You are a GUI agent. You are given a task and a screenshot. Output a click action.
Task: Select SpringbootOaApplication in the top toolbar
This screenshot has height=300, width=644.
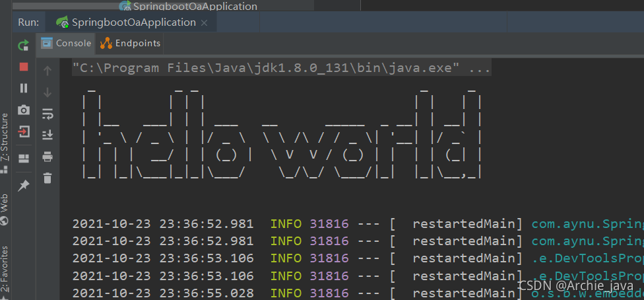click(188, 6)
